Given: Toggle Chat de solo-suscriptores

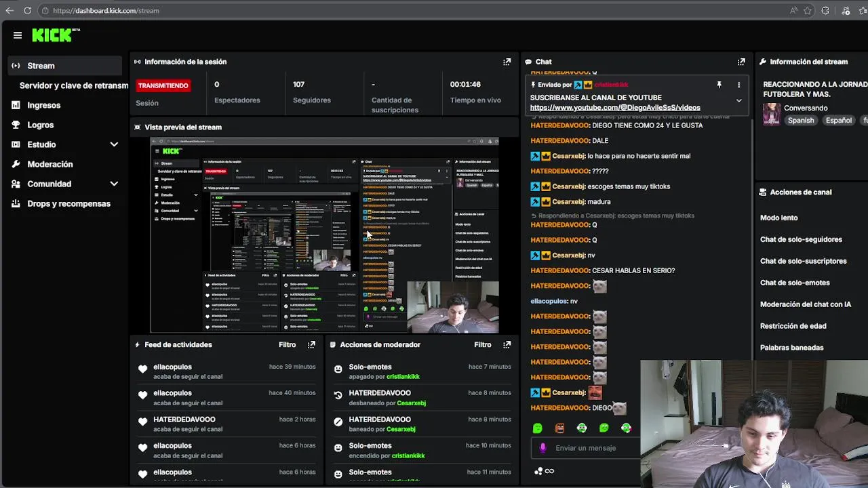Looking at the screenshot, I should (803, 261).
